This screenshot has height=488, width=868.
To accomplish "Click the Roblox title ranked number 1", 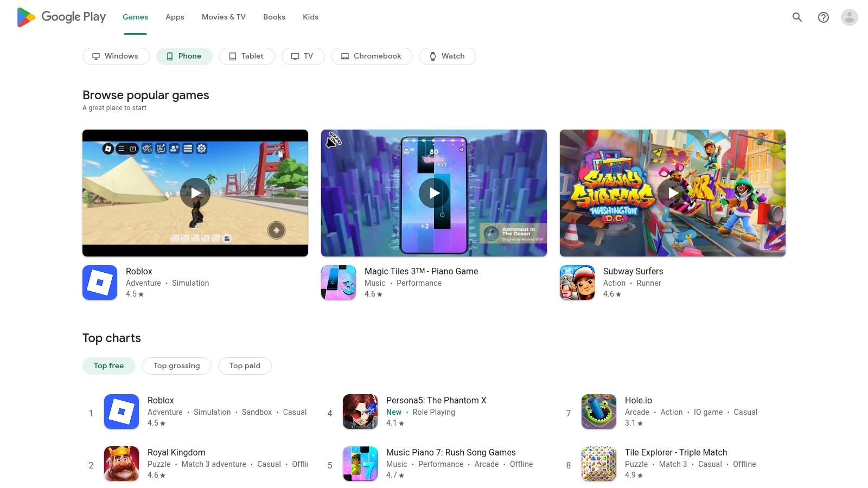I will point(161,401).
